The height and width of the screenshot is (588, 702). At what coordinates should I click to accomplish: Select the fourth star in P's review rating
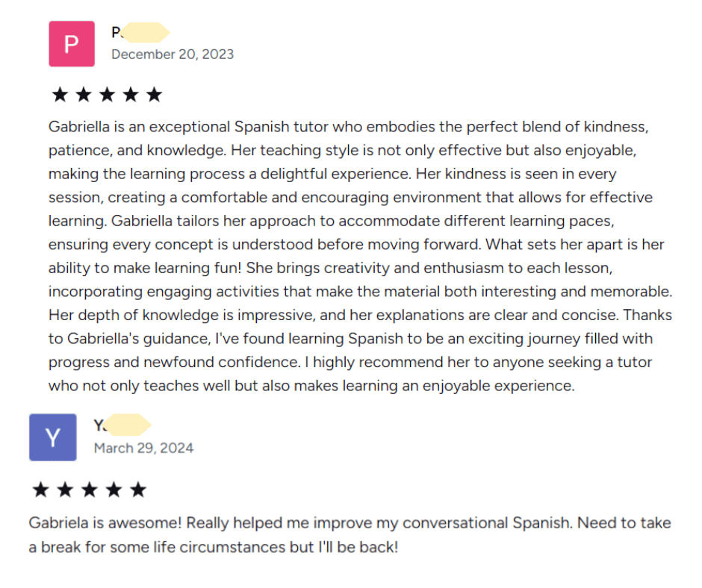coord(130,95)
